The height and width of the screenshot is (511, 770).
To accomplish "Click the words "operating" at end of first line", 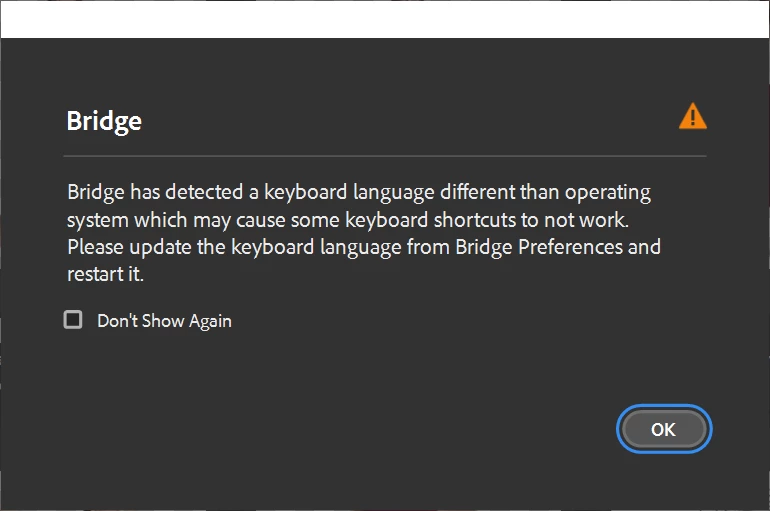I will click(609, 191).
